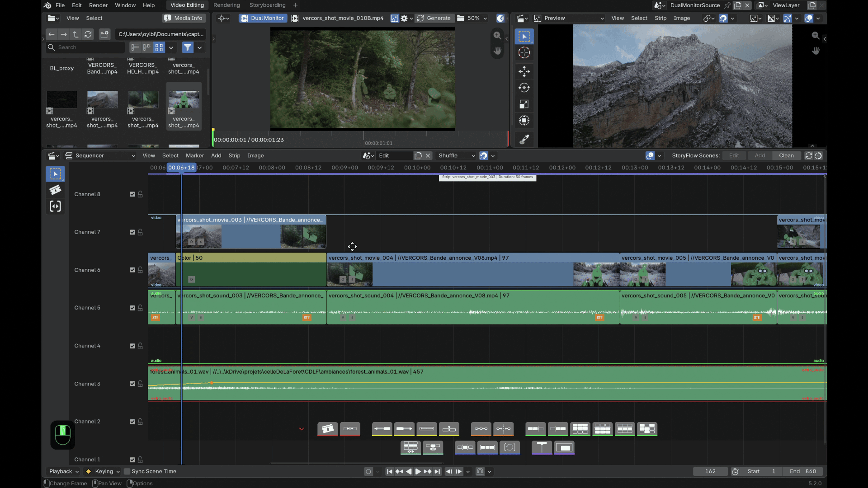Select the Move tool in preview toolbar

[524, 71]
